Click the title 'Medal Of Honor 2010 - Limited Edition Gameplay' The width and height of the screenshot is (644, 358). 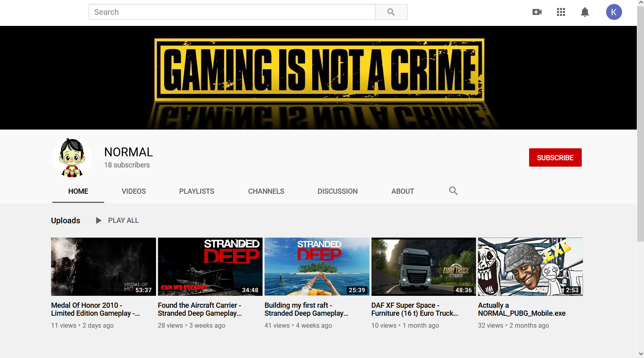(95, 309)
